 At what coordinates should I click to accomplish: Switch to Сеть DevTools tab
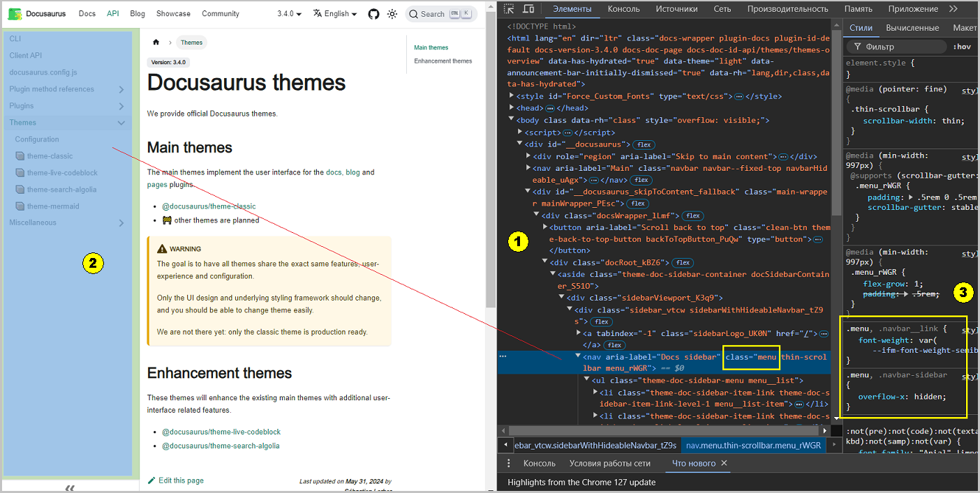[x=722, y=9]
